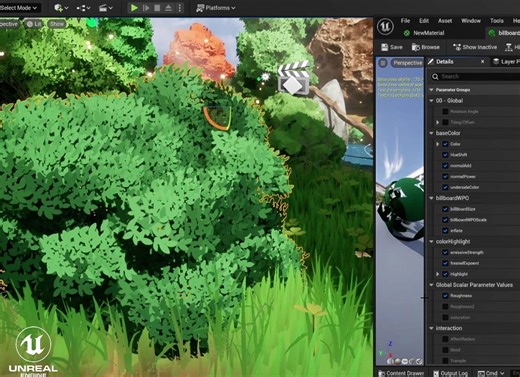Screen dimensions: 520x377
Task: Open the Lit view mode button
Action: click(x=34, y=24)
